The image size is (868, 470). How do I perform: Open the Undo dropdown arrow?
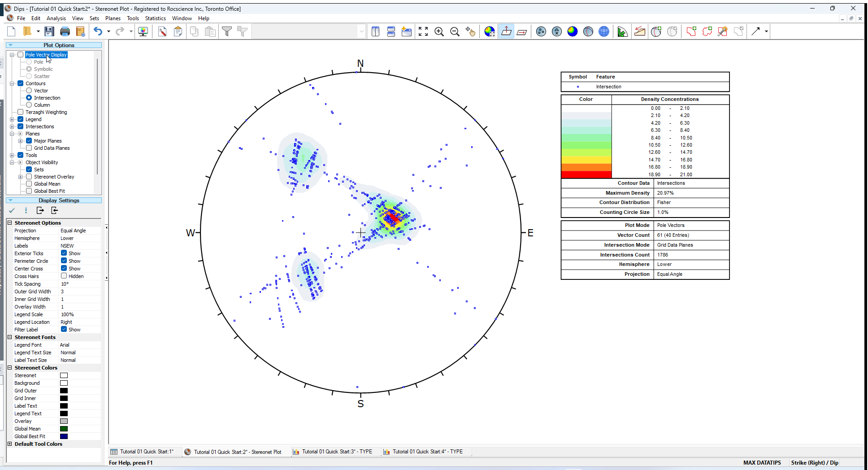(108, 31)
